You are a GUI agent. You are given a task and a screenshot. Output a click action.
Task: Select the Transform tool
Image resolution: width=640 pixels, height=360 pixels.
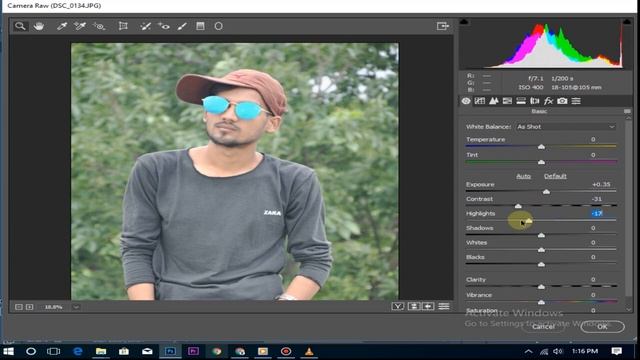[x=123, y=26]
